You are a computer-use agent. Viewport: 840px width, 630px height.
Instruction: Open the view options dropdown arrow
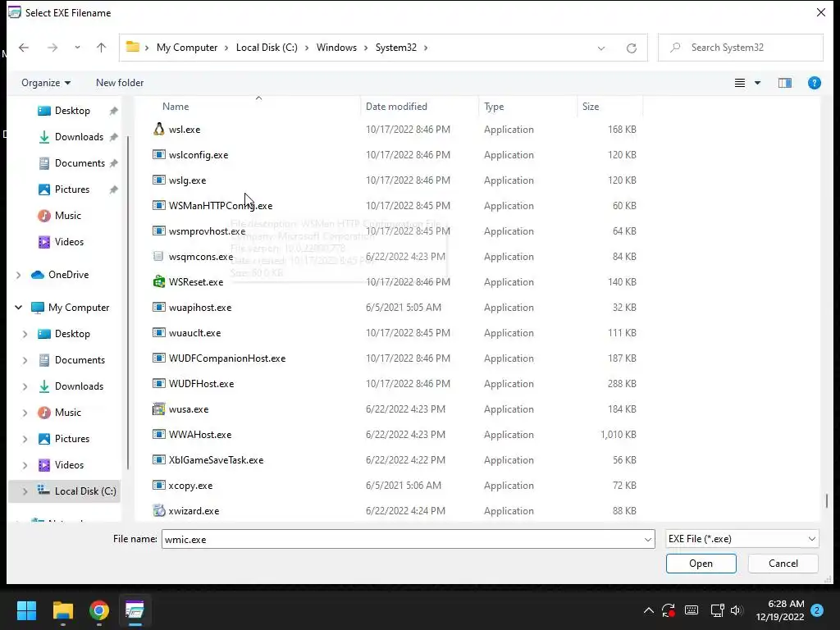pyautogui.click(x=757, y=83)
